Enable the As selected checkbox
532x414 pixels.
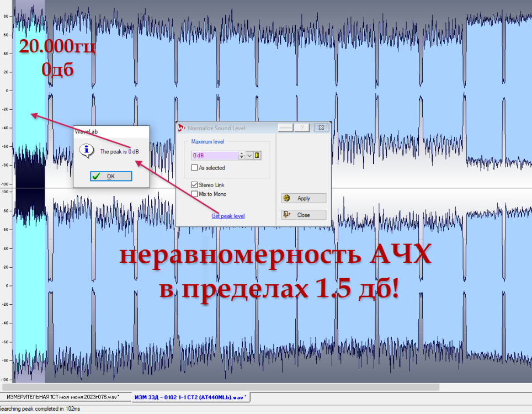point(194,168)
